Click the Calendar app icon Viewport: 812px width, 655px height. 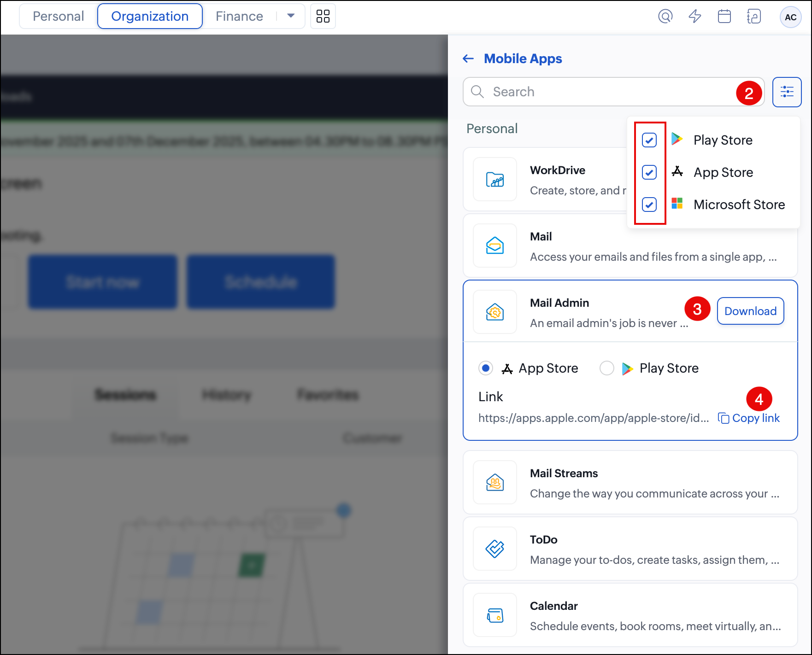click(495, 615)
